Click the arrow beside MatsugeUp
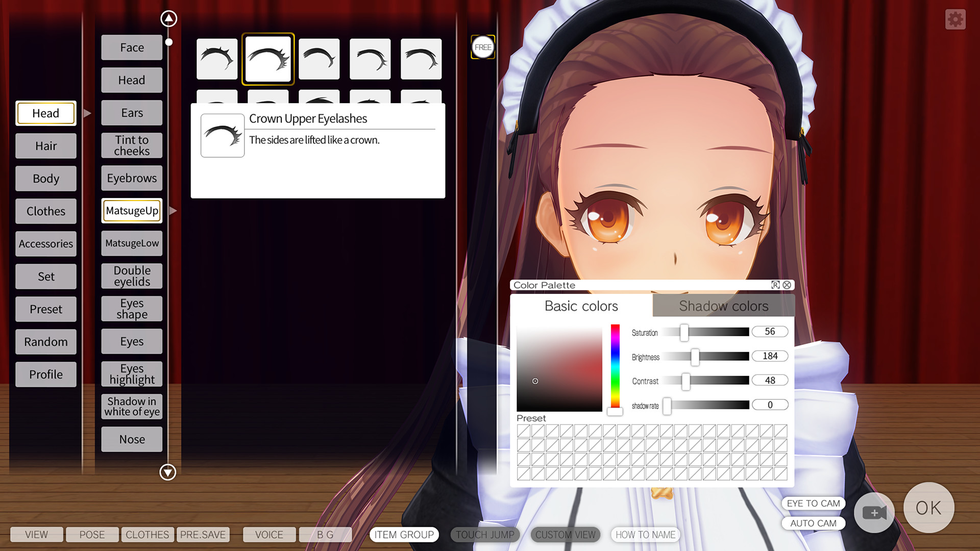The height and width of the screenshot is (551, 980). pos(173,210)
